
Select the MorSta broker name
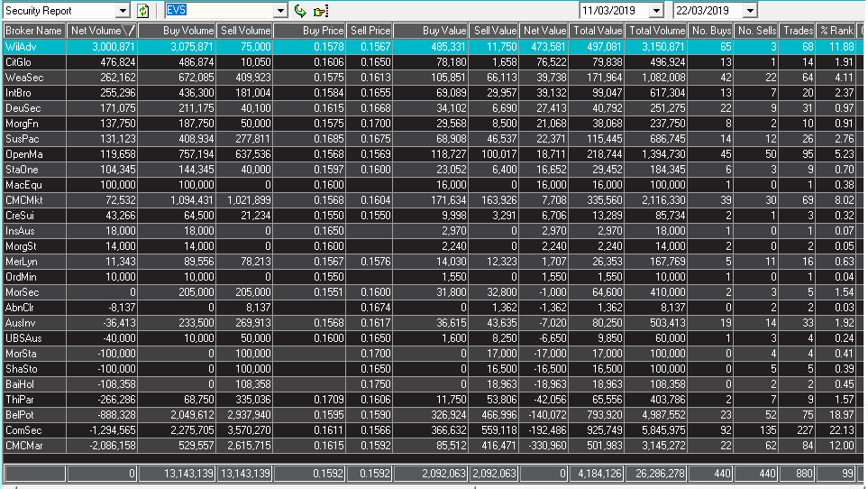point(21,354)
